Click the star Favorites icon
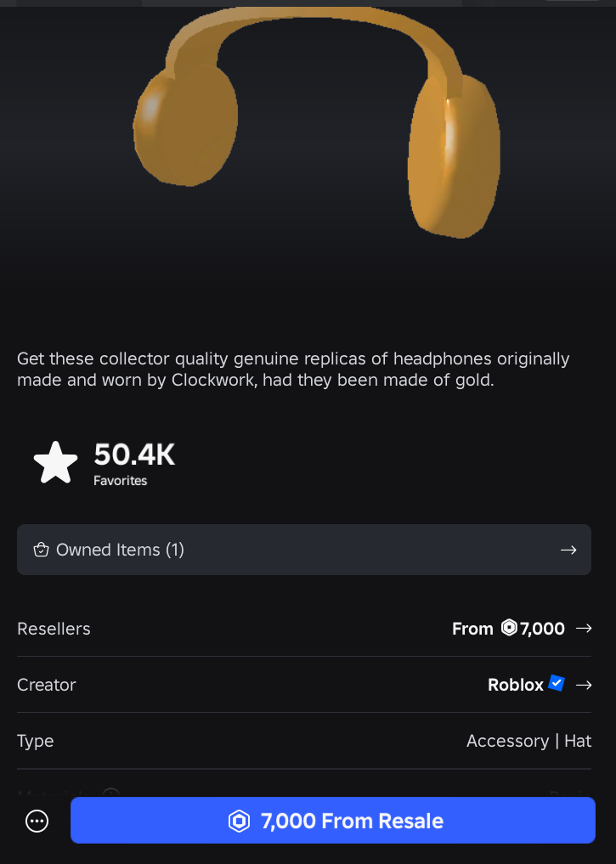This screenshot has height=864, width=616. tap(55, 463)
